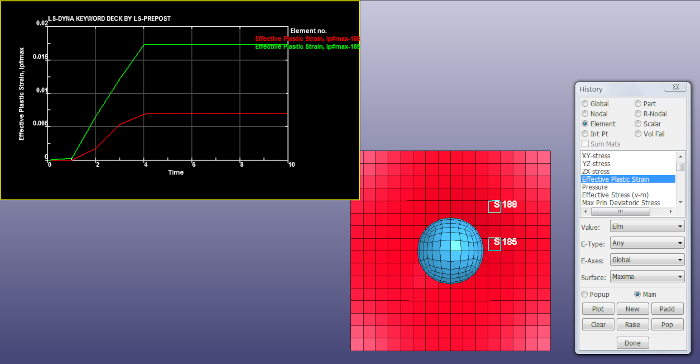This screenshot has width=700, height=364.
Task: Click the blue sphere in the model
Action: point(450,251)
